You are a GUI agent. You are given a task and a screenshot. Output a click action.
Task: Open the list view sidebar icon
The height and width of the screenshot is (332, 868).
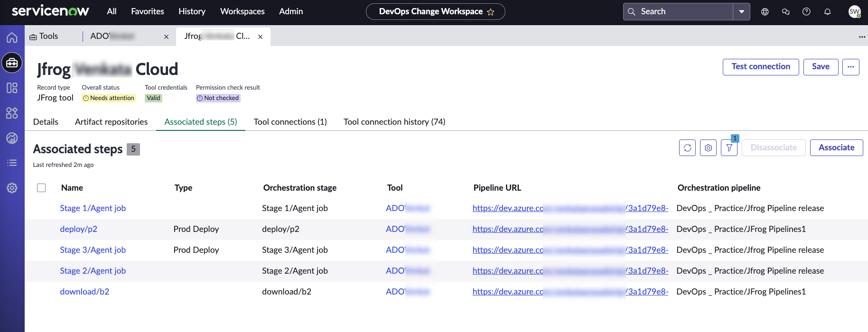pyautogui.click(x=12, y=163)
